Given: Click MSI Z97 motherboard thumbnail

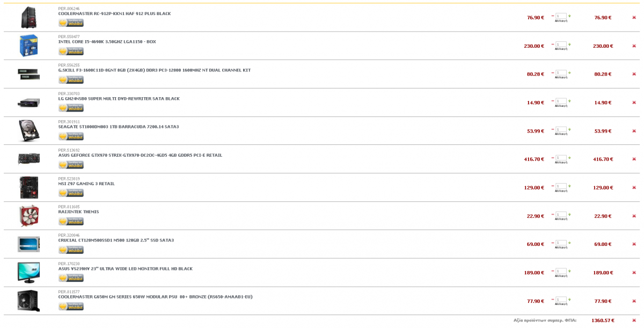Looking at the screenshot, I should tap(28, 187).
